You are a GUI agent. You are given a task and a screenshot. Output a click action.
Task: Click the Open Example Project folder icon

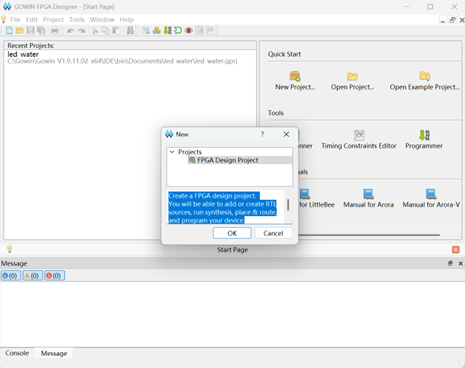tap(425, 76)
